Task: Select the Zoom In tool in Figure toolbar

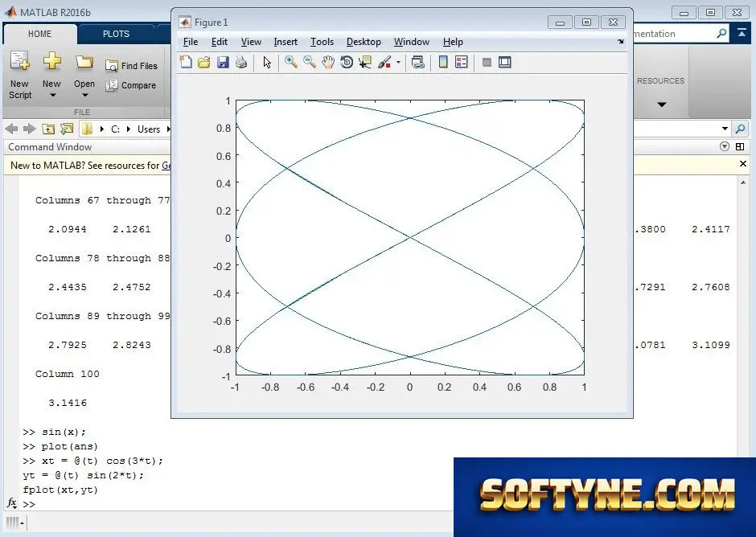Action: [290, 62]
